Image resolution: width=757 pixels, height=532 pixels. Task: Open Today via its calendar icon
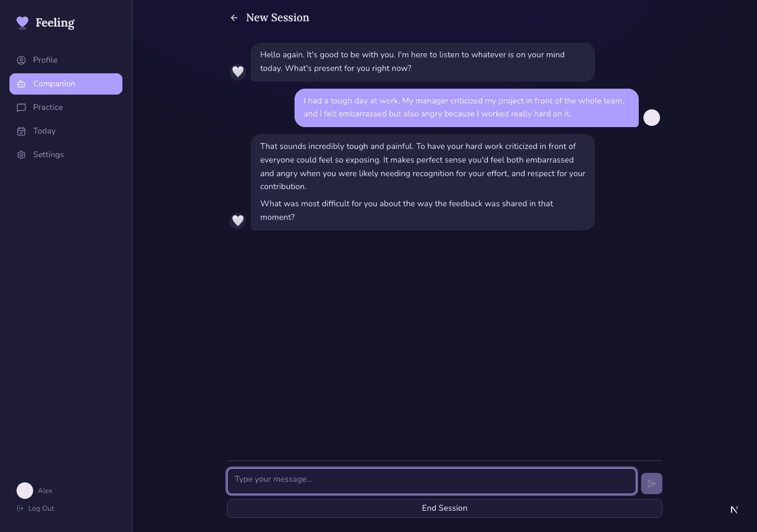21,131
